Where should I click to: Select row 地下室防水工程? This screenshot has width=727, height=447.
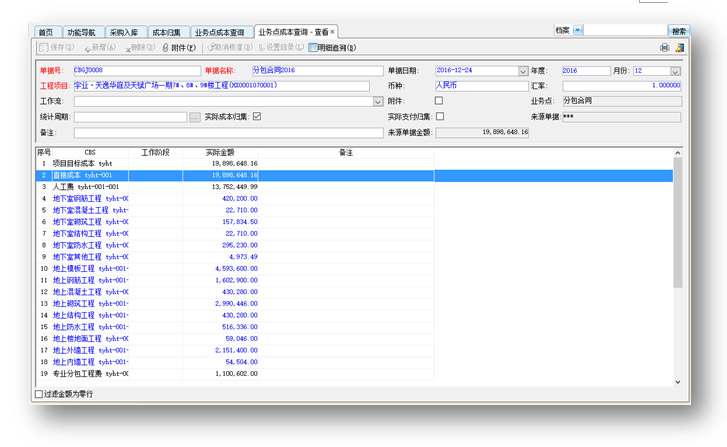point(235,245)
